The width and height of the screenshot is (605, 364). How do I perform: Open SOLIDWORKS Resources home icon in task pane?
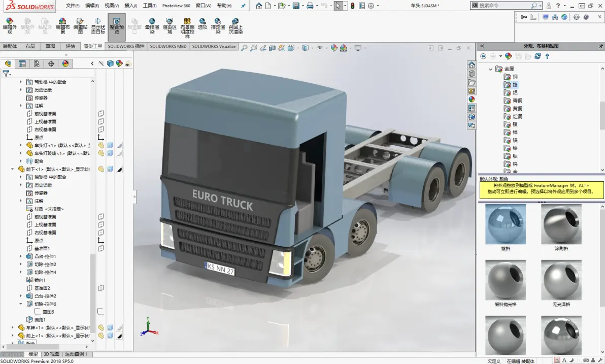coord(472,64)
